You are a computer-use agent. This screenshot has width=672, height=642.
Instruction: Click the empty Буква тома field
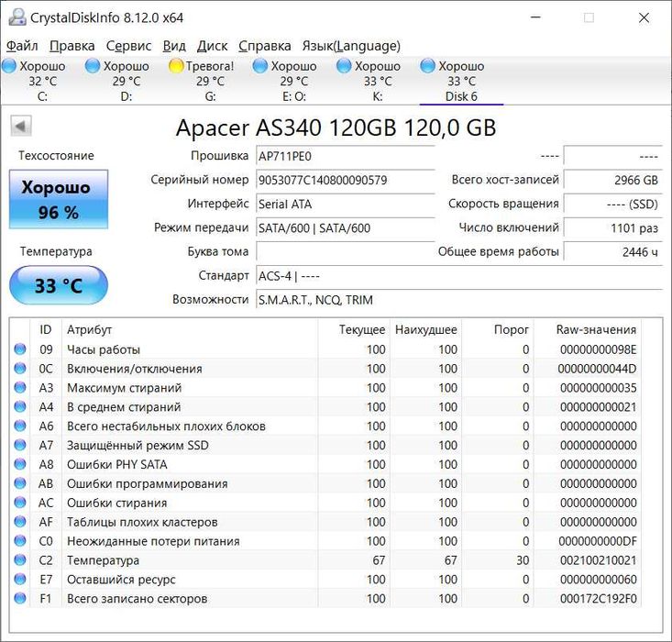click(x=346, y=251)
